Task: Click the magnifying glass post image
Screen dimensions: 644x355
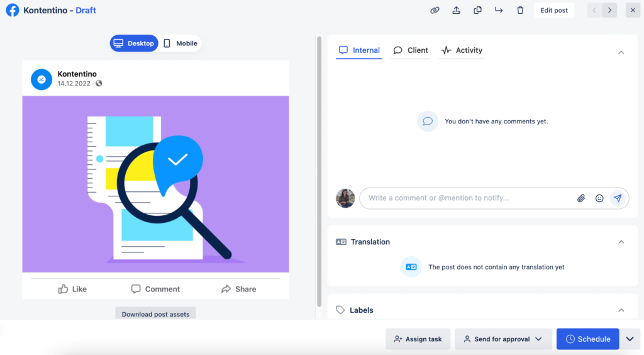Action: tap(156, 184)
